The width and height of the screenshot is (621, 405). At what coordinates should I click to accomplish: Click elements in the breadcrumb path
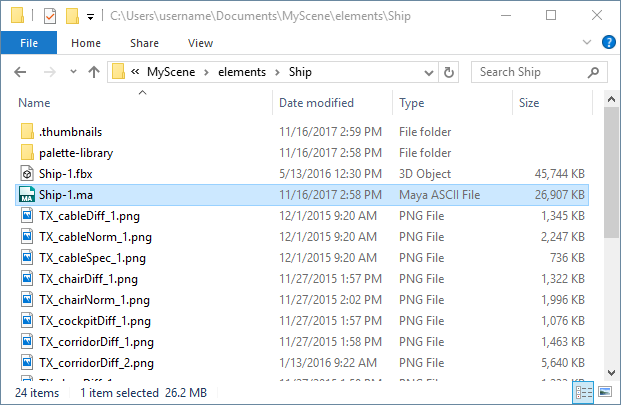pyautogui.click(x=243, y=72)
